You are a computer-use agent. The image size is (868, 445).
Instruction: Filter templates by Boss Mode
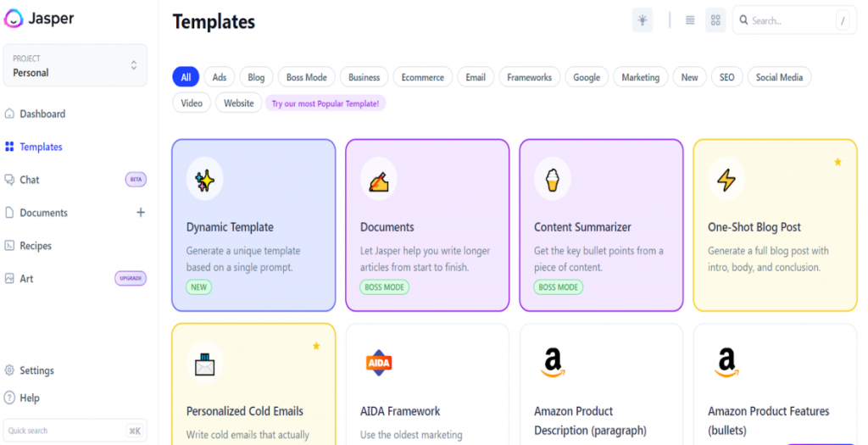[x=306, y=77]
